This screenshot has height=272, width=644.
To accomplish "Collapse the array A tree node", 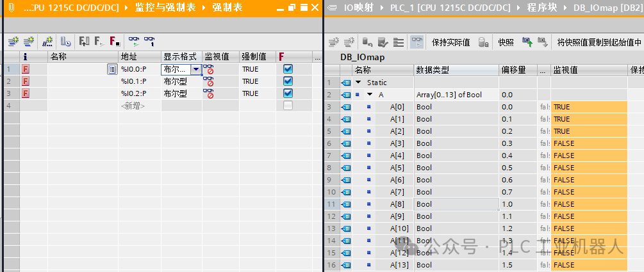I will click(370, 95).
